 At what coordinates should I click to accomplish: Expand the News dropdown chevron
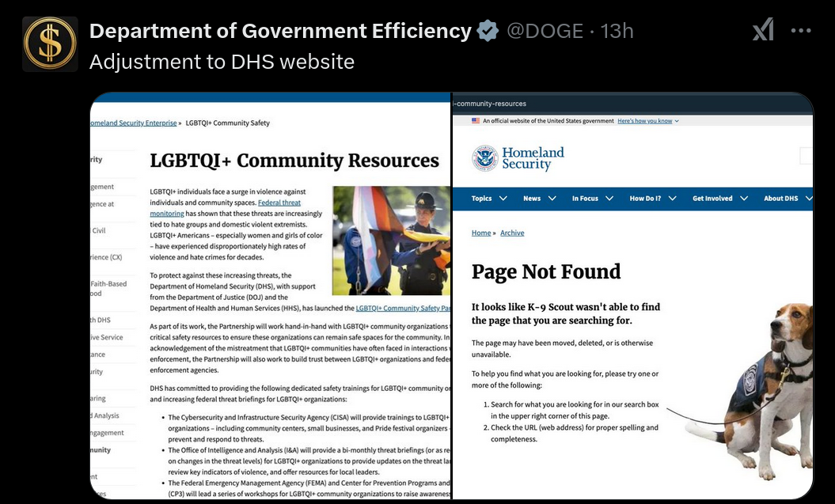point(552,198)
